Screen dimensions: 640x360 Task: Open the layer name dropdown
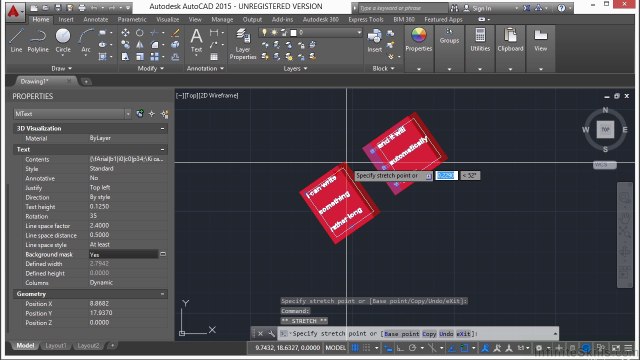point(359,32)
